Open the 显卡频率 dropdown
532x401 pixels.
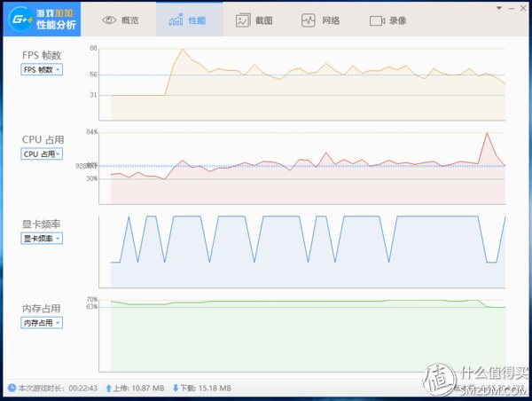pyautogui.click(x=42, y=239)
